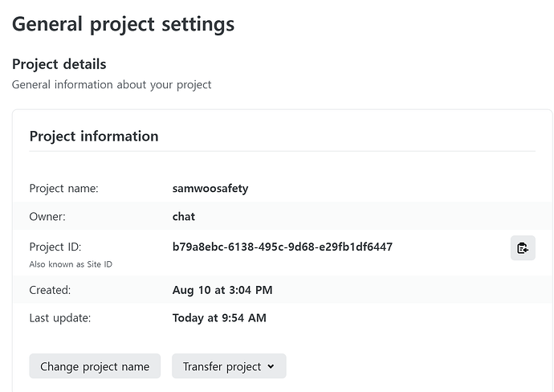The width and height of the screenshot is (554, 392).
Task: Click the Last update: label
Action: pos(60,318)
